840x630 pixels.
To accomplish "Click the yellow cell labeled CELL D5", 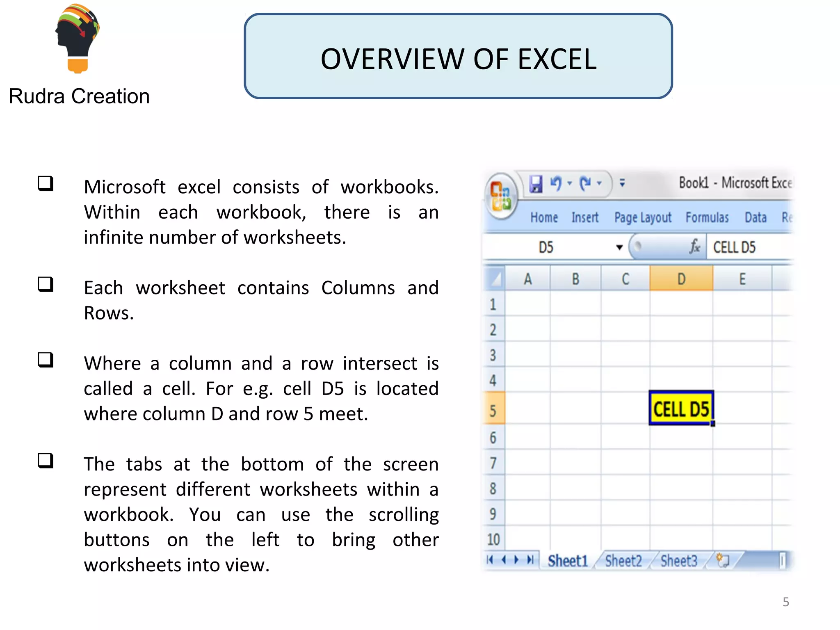I will 681,409.
